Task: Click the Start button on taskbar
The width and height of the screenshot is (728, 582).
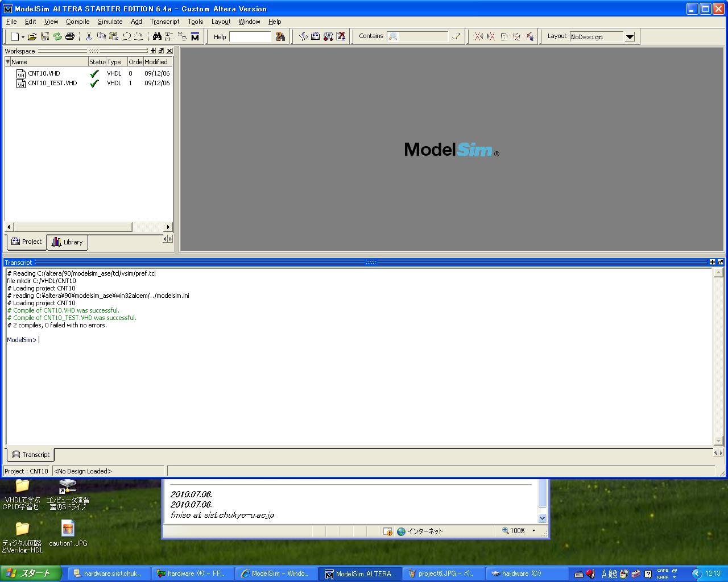Action: (x=31, y=573)
